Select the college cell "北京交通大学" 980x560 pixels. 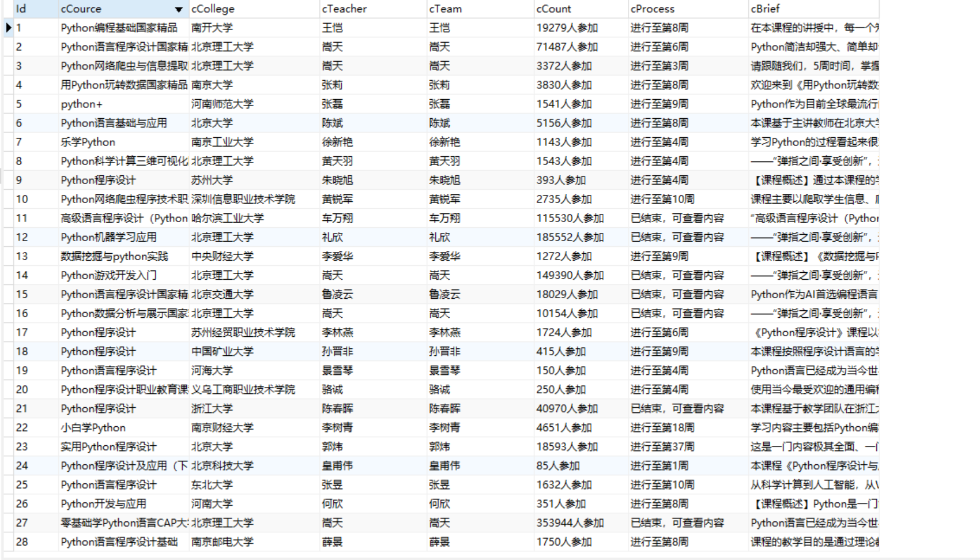tap(254, 294)
